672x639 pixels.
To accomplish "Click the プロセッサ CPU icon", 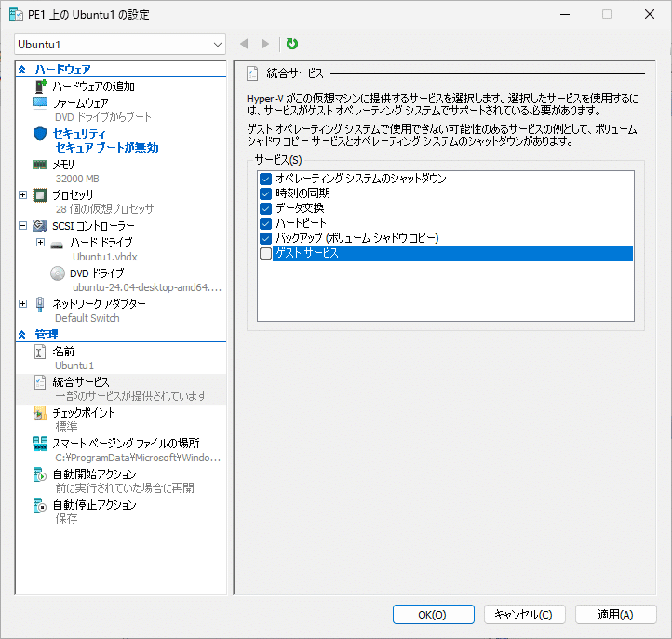I will pos(40,195).
